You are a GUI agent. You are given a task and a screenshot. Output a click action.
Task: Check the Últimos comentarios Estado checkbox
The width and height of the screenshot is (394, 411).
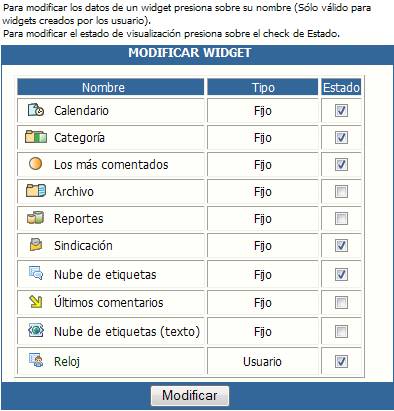tap(341, 303)
